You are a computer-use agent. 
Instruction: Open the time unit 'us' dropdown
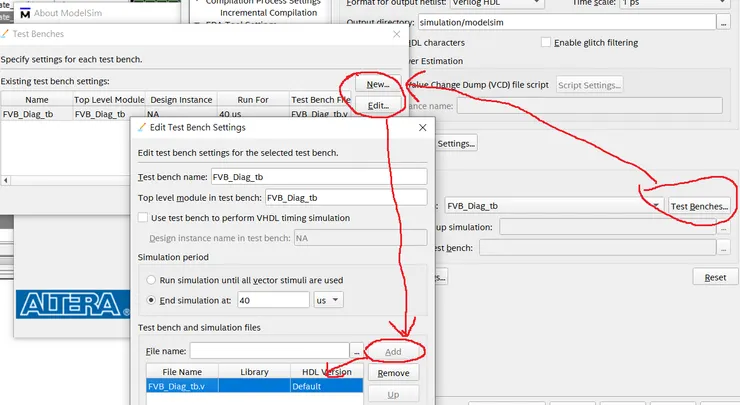328,300
